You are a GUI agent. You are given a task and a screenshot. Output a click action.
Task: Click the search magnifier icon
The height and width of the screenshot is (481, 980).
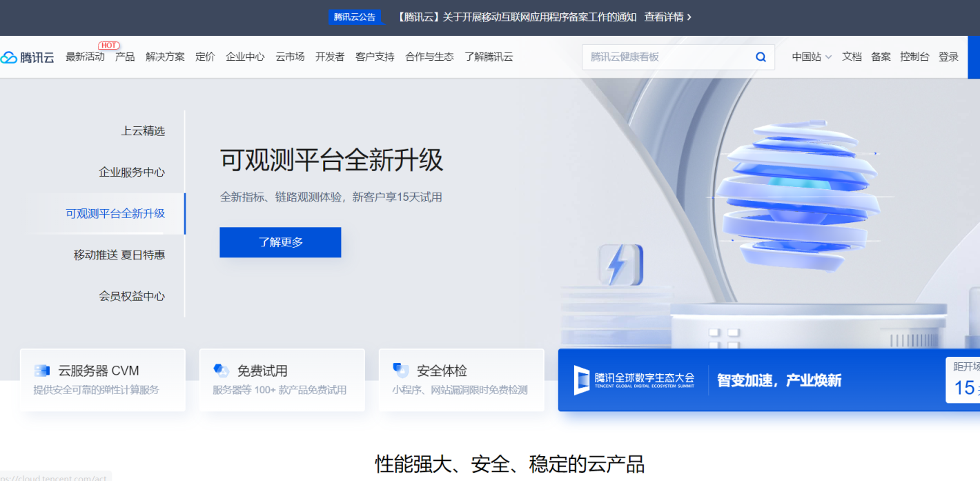(x=761, y=57)
